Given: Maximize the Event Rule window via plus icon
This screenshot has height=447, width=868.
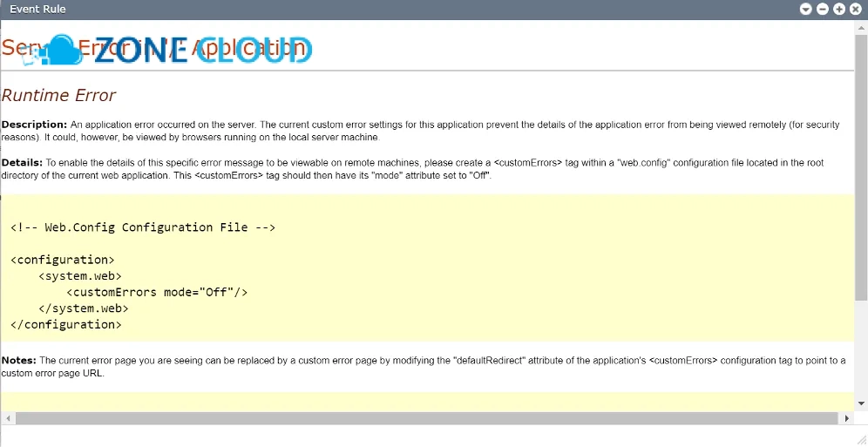Looking at the screenshot, I should tap(839, 10).
